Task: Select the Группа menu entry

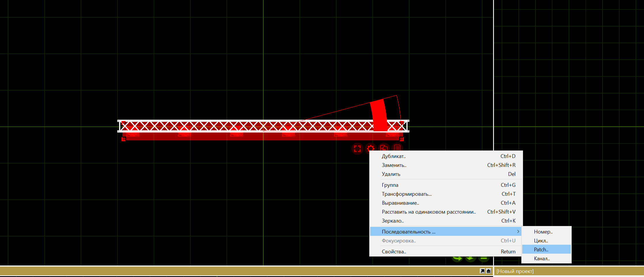Action: click(x=446, y=185)
